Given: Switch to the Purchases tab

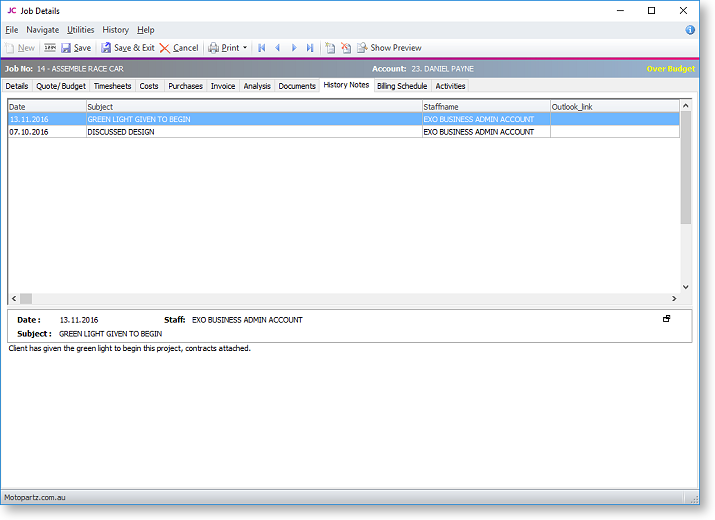Looking at the screenshot, I should point(185,86).
